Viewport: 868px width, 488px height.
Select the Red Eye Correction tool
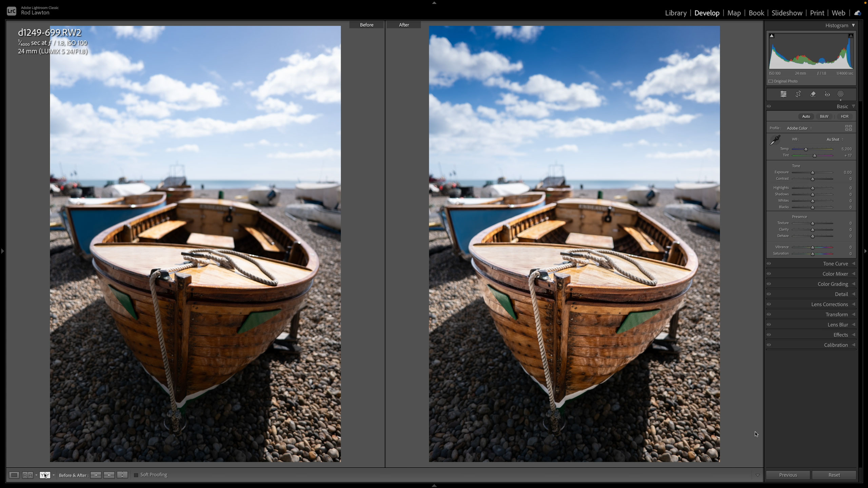click(x=827, y=94)
